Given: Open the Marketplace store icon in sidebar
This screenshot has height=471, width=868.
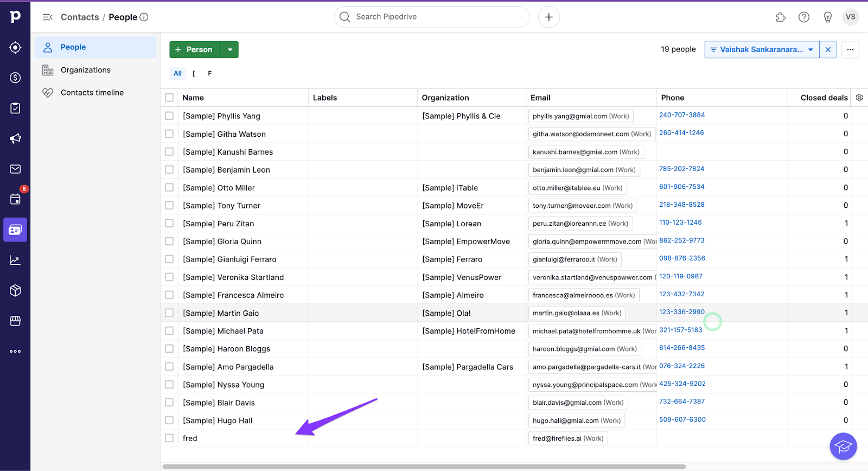Looking at the screenshot, I should [15, 321].
